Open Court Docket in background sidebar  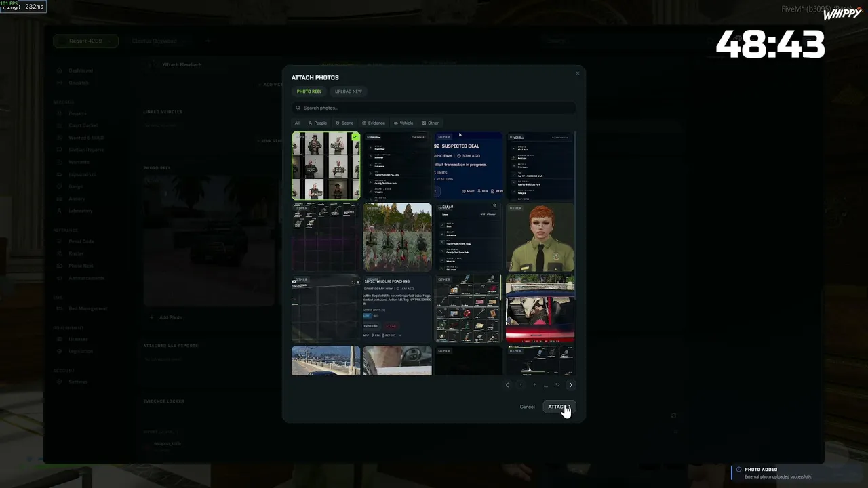(x=83, y=125)
